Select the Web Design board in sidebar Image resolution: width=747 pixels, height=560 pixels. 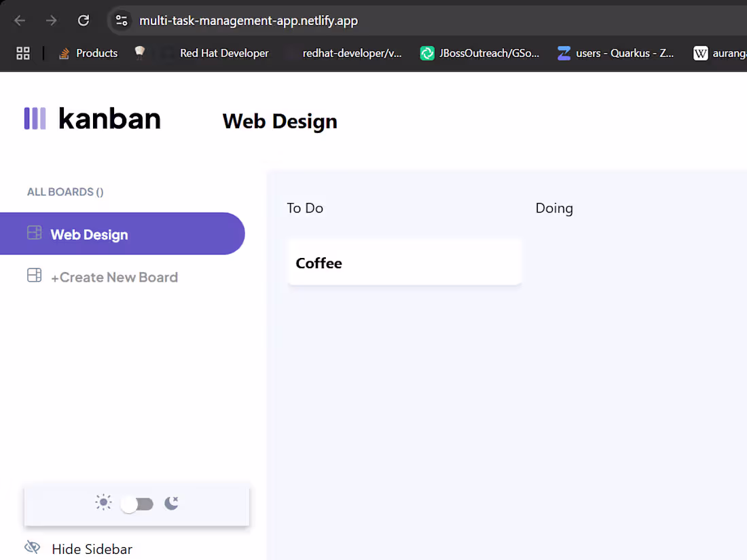tap(89, 234)
